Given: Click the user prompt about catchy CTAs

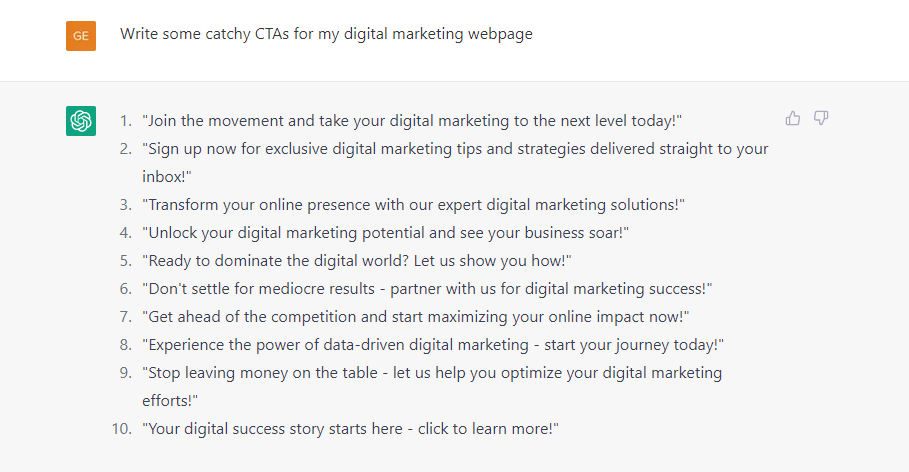Looking at the screenshot, I should (x=326, y=34).
